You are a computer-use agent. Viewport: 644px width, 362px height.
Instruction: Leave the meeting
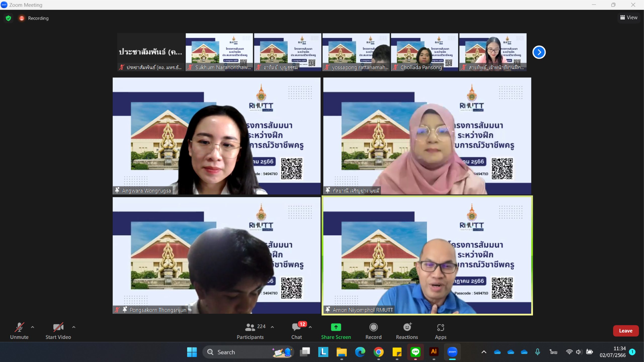point(626,331)
